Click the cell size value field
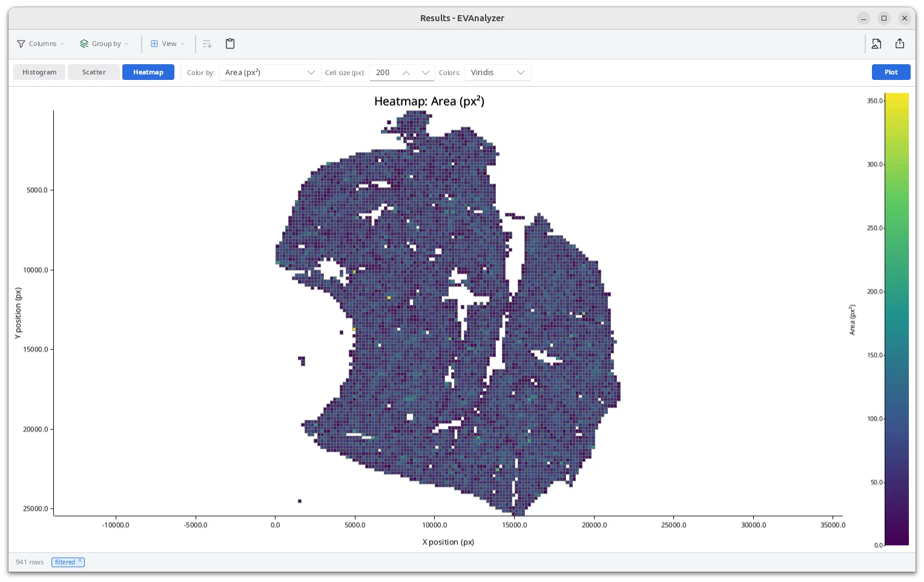The height and width of the screenshot is (582, 924). click(x=384, y=73)
